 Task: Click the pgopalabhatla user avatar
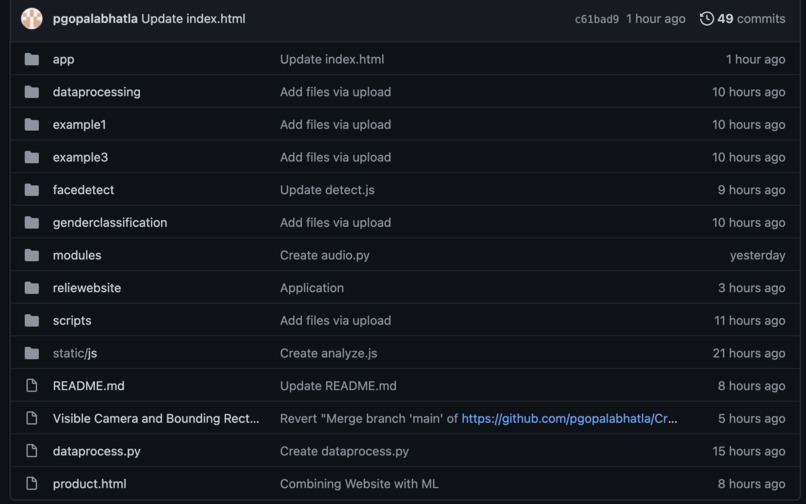coord(31,19)
